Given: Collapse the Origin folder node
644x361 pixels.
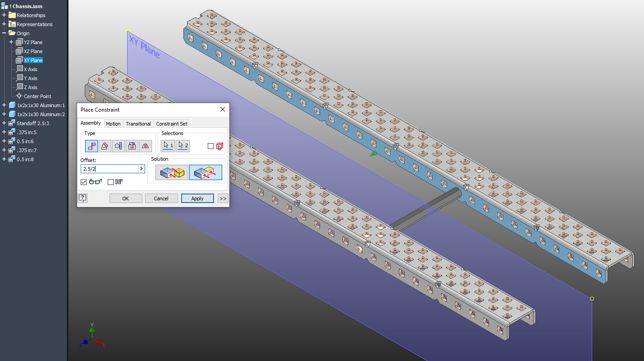Looking at the screenshot, I should tap(4, 33).
